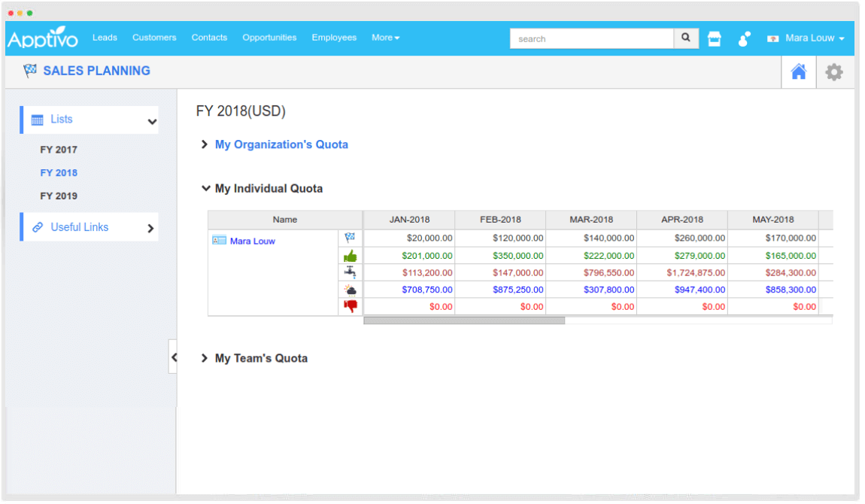Click the app store icon in top bar
Image resolution: width=865 pixels, height=504 pixels.
(715, 38)
